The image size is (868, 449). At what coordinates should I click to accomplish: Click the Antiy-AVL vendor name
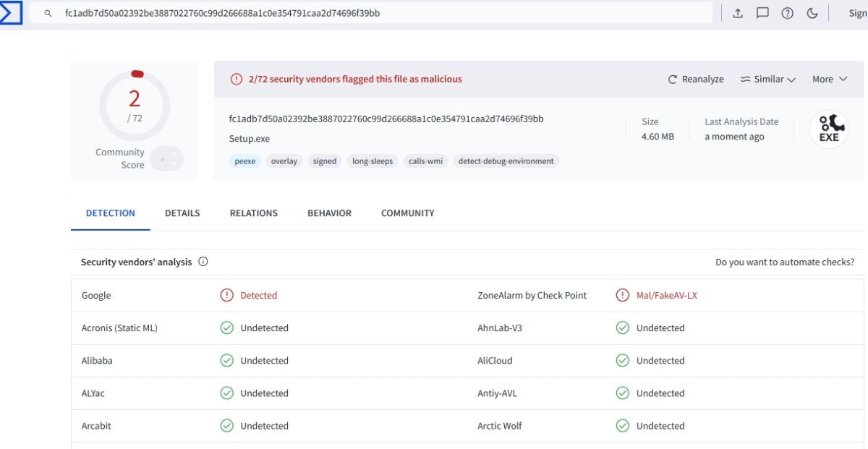coord(498,393)
